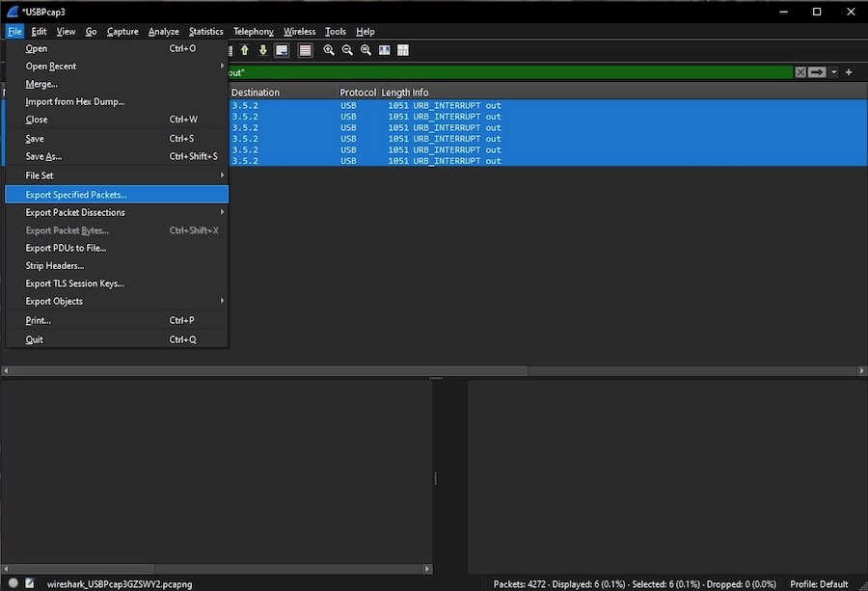This screenshot has height=591, width=868.
Task: Click packet list horizontal scrollbar
Action: click(269, 371)
